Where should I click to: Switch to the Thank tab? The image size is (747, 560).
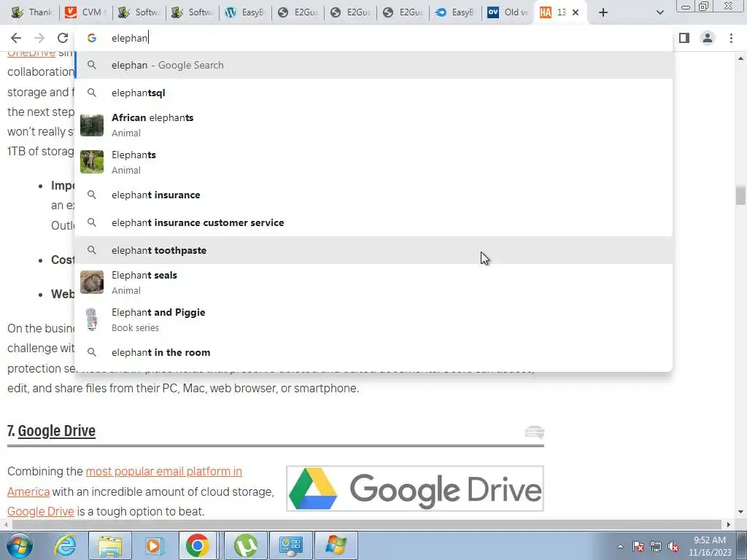click(32, 12)
